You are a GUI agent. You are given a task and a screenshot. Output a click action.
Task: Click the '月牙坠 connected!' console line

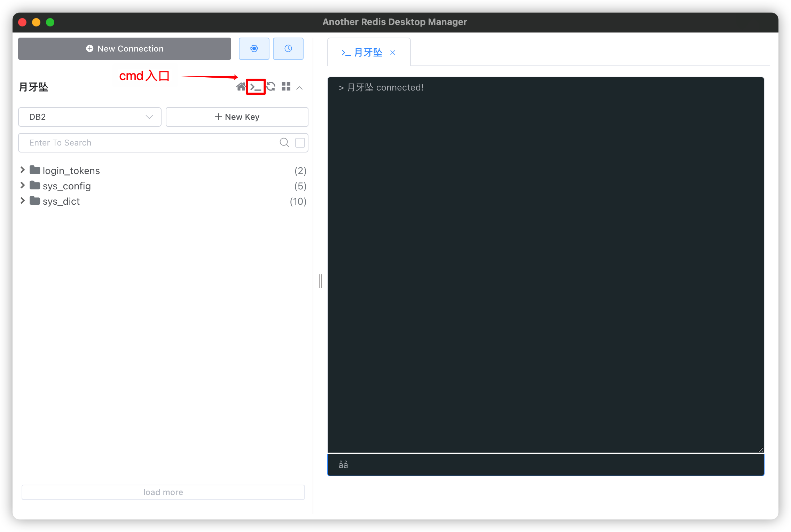point(381,88)
